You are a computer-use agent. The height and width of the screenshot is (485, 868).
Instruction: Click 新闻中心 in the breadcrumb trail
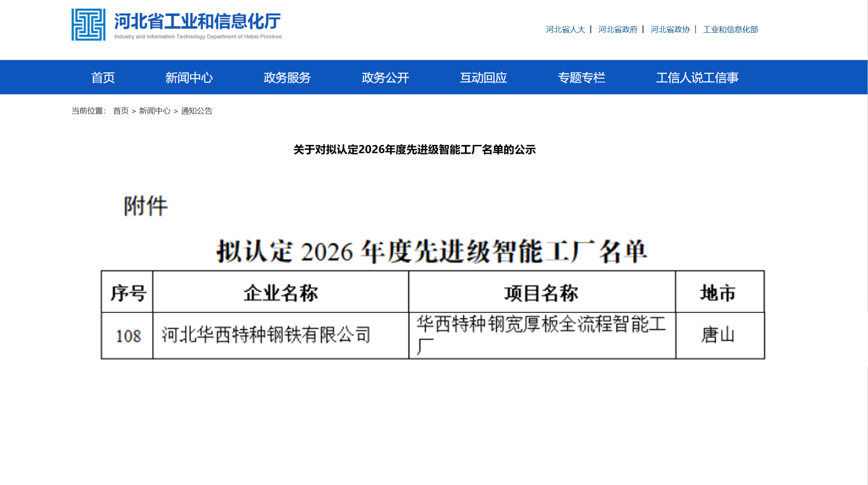(155, 111)
